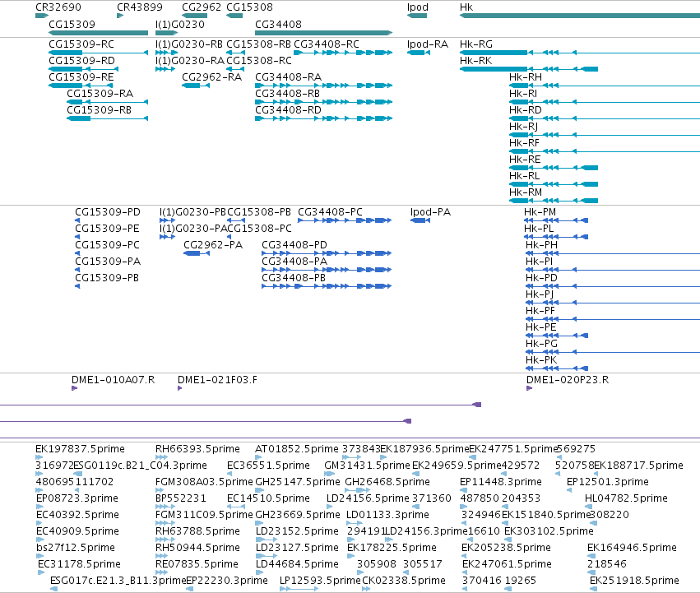700x593 pixels.
Task: Open protein CG2962-PA
Action: click(213, 245)
